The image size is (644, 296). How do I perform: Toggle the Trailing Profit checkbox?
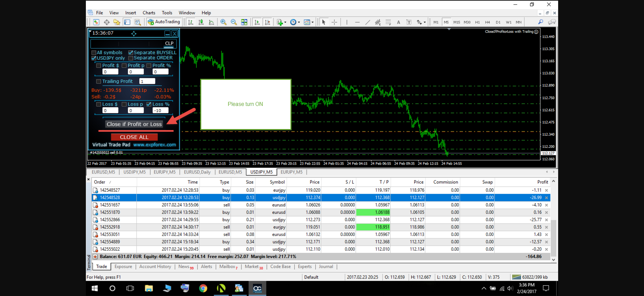pyautogui.click(x=99, y=81)
